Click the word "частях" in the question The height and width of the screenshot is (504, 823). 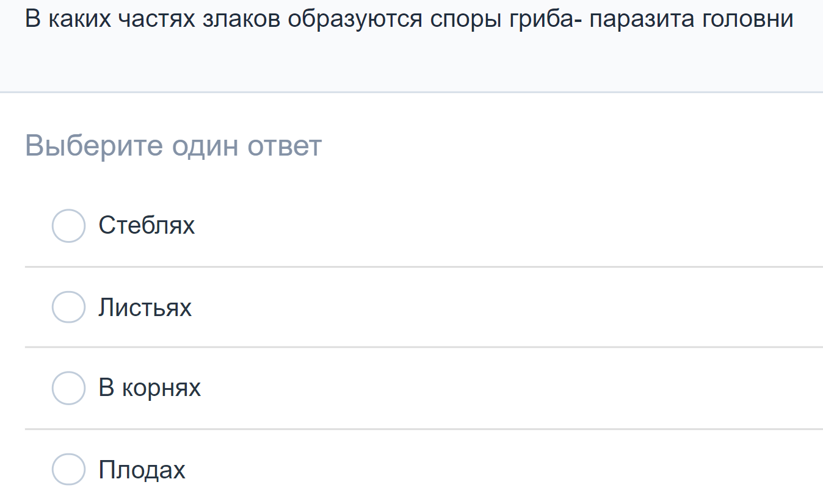(x=156, y=20)
